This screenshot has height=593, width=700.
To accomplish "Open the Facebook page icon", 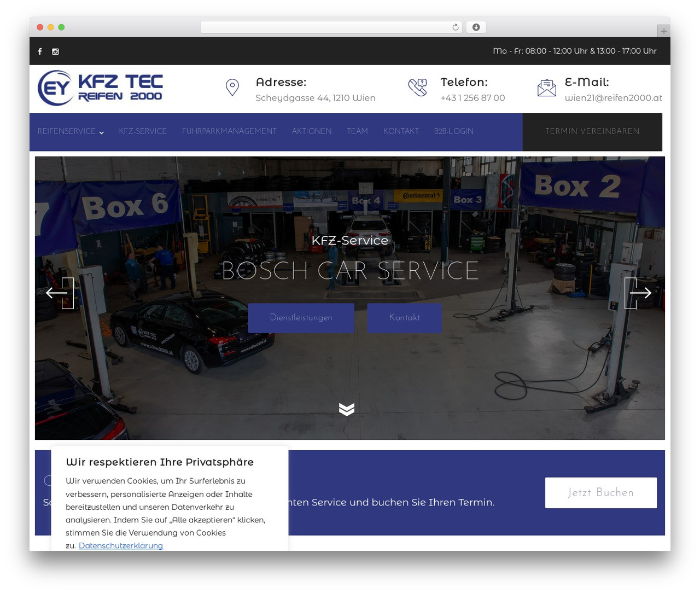I will click(40, 51).
